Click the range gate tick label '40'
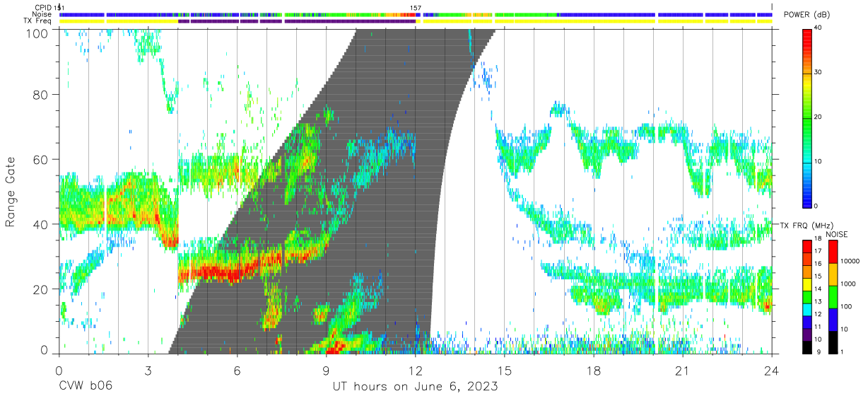Screen dimensions: 868x401 [41, 224]
